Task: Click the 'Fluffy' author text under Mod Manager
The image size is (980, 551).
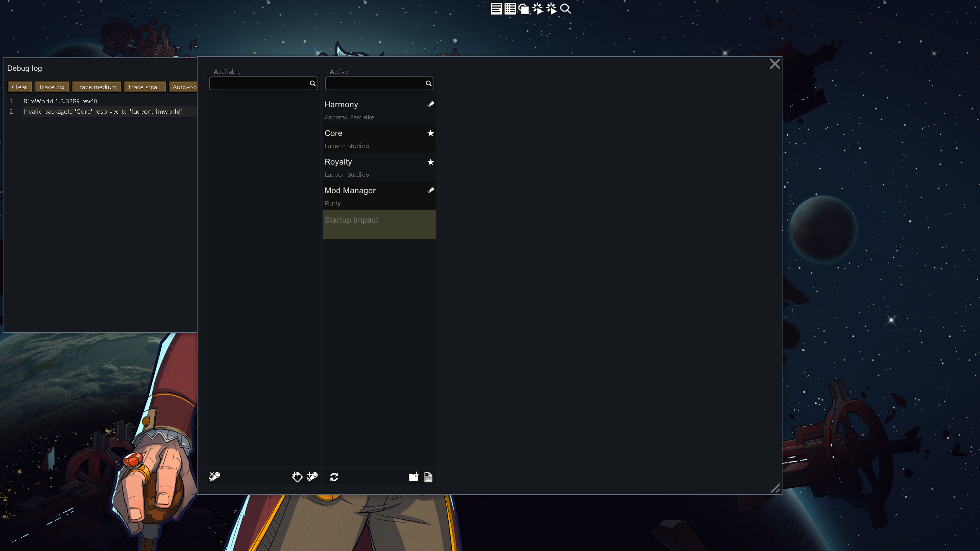Action: pos(333,204)
